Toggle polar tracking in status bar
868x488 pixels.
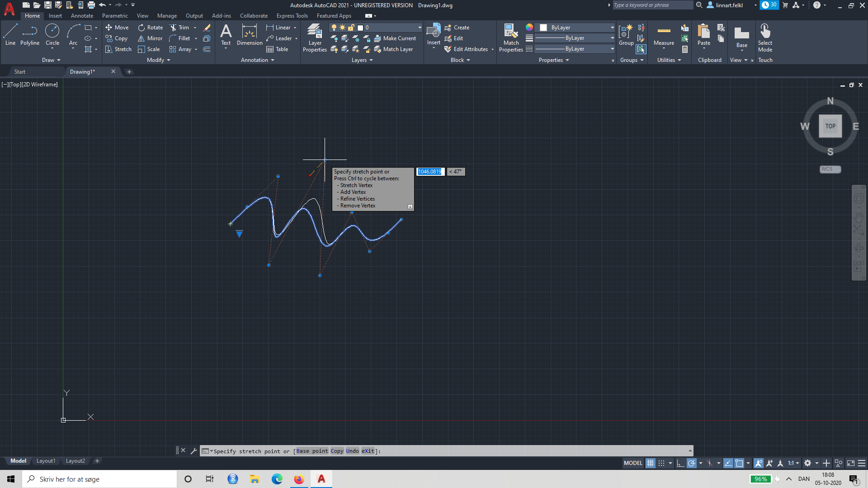pyautogui.click(x=691, y=463)
